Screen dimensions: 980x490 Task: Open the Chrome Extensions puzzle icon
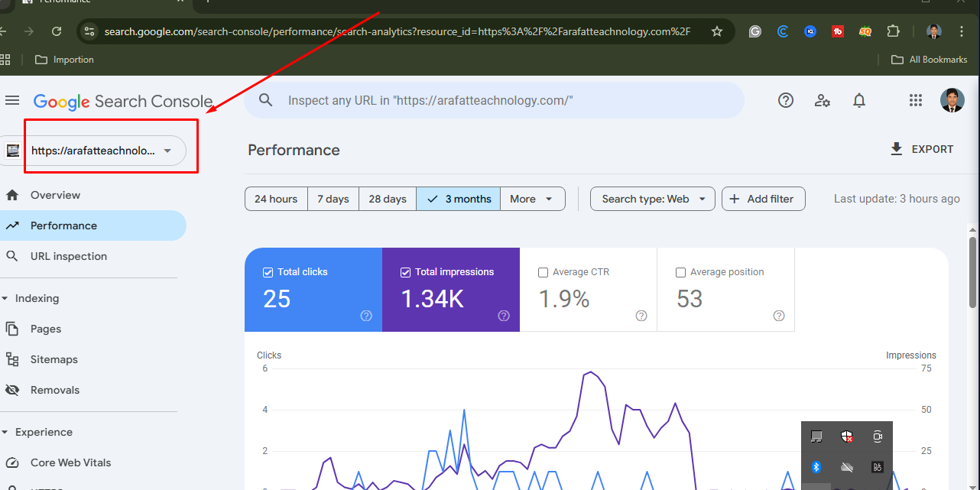point(893,31)
